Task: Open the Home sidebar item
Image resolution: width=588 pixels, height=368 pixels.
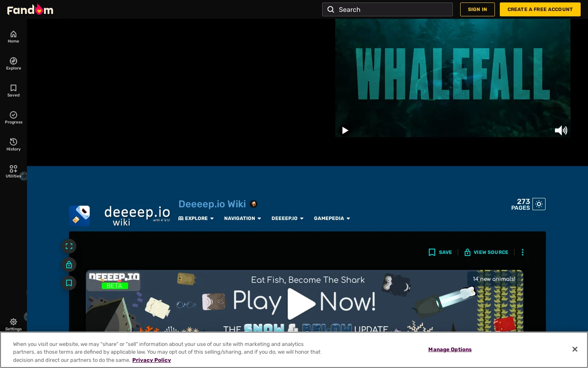Action: tap(13, 37)
